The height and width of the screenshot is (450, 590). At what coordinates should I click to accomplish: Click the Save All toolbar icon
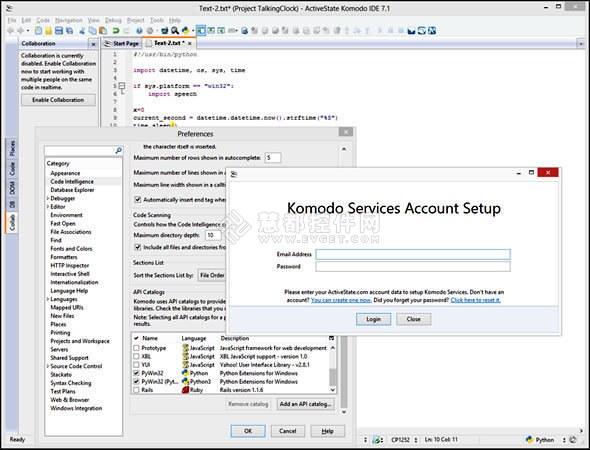pyautogui.click(x=69, y=30)
